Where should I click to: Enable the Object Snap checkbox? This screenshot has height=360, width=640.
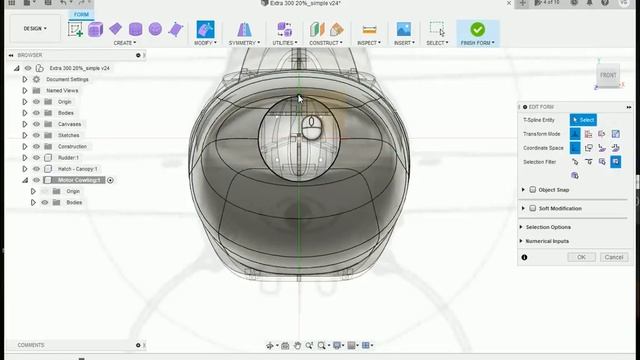click(533, 190)
